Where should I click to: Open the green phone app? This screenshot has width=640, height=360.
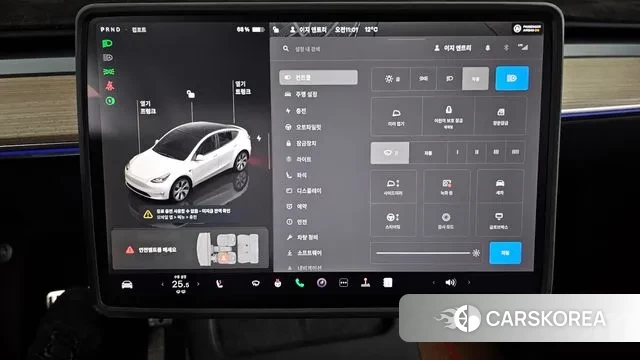(x=300, y=283)
